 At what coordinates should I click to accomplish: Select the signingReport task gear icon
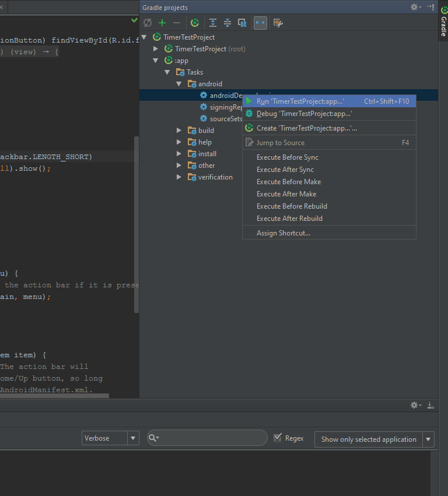[x=204, y=107]
